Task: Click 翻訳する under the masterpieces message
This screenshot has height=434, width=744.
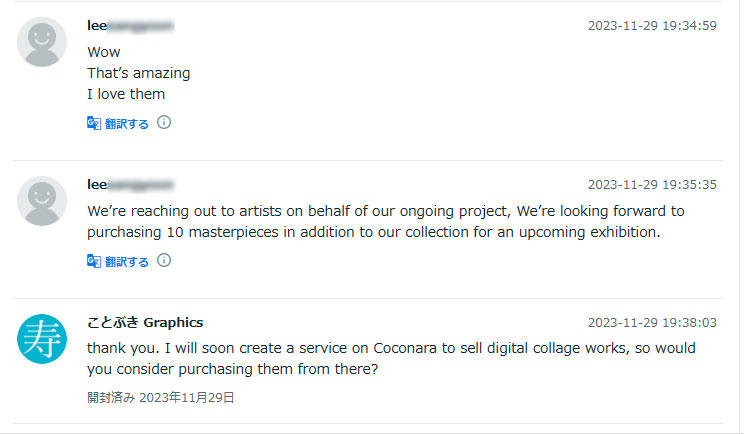Action: click(x=127, y=262)
